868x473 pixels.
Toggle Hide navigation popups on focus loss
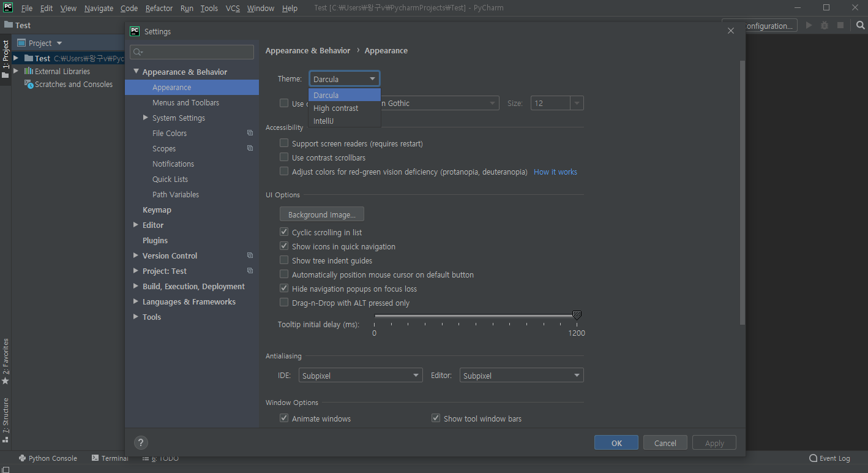(x=284, y=289)
